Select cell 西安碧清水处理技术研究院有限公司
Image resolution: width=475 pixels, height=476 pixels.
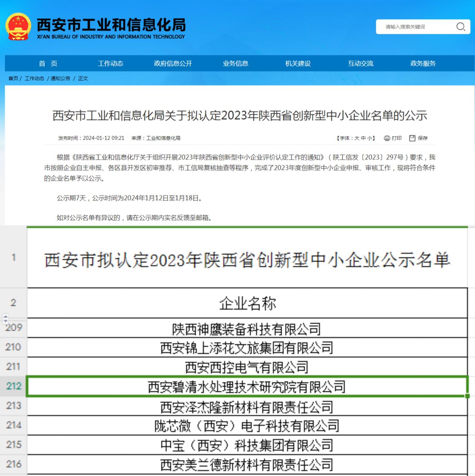247,386
